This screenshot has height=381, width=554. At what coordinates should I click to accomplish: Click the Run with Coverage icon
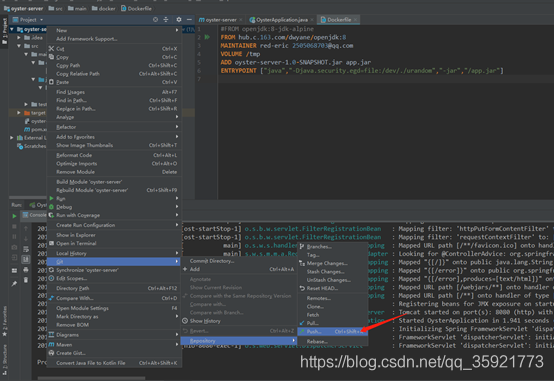(x=52, y=215)
